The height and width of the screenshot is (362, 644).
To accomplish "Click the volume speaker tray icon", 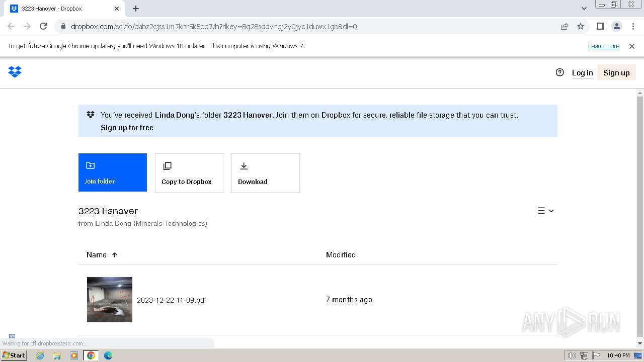I will pos(572,355).
